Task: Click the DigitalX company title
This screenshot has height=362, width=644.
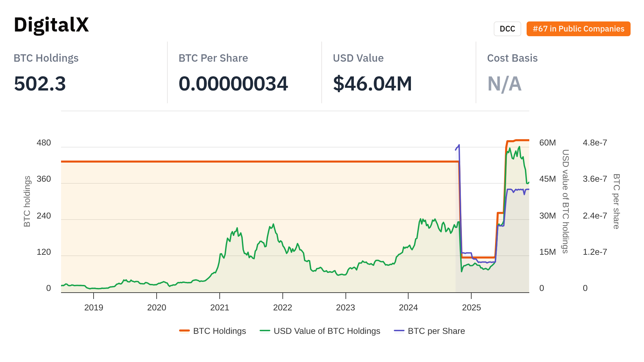Action: click(51, 25)
